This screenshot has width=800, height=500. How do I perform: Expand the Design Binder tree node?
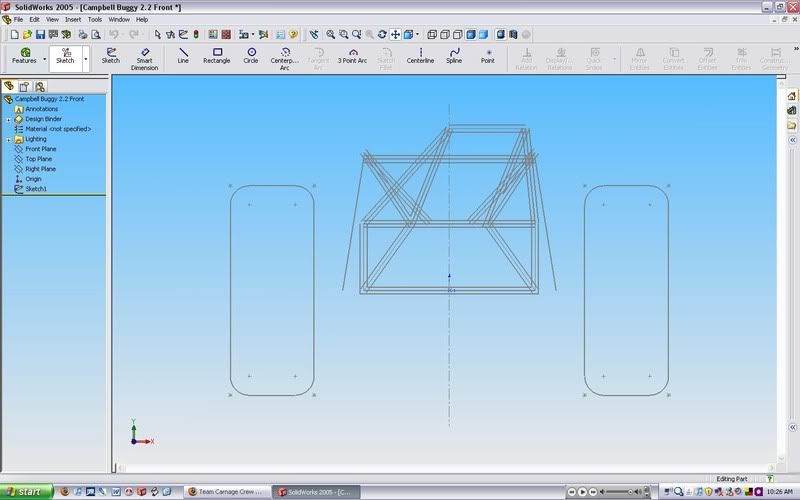point(8,119)
